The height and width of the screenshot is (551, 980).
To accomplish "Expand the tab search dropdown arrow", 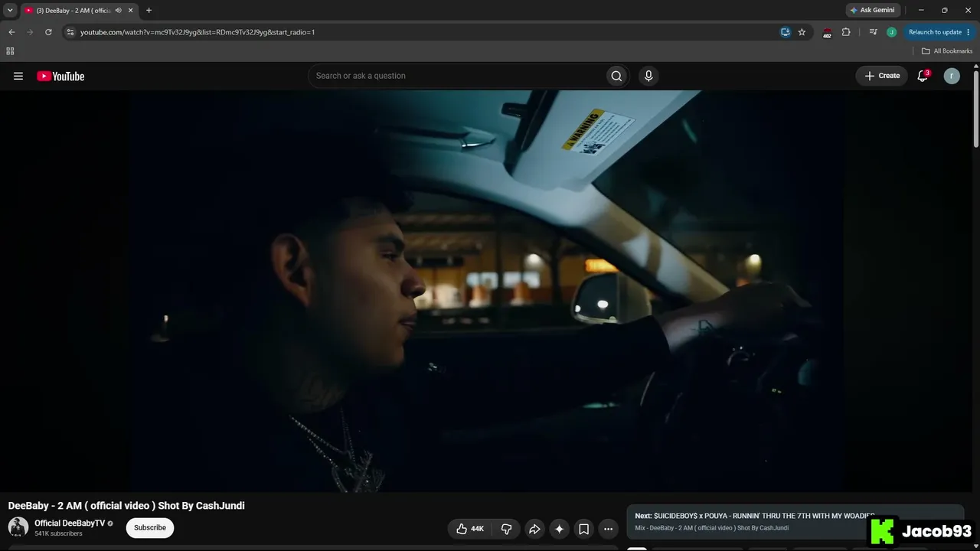I will (x=10, y=10).
